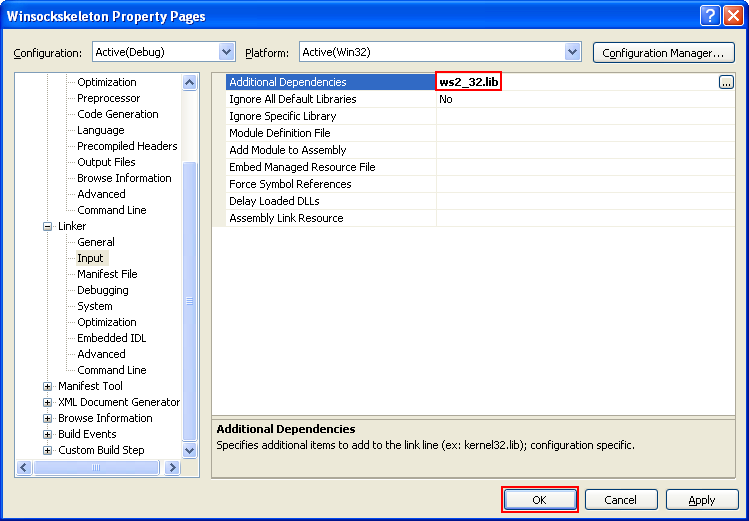Select Embedded IDL page

(112, 338)
